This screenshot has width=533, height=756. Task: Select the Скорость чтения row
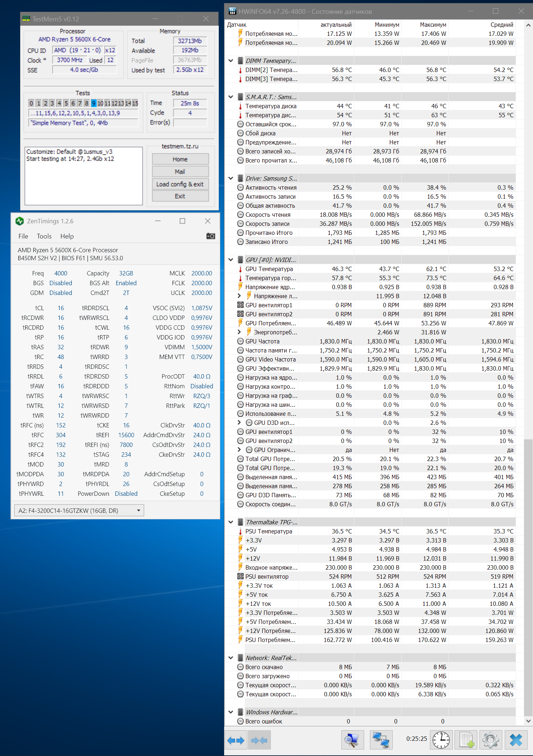pos(370,215)
